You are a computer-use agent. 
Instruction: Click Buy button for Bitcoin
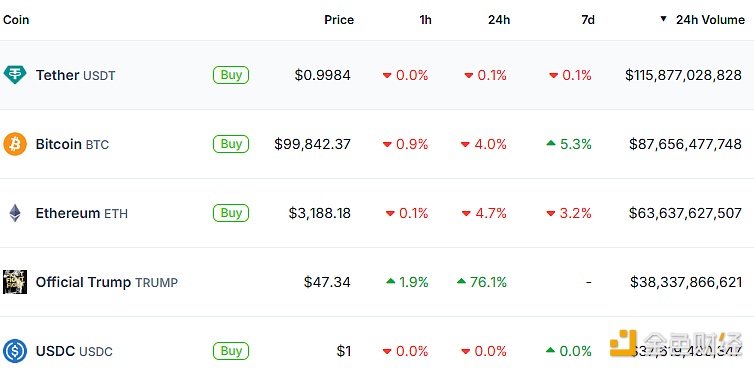pyautogui.click(x=231, y=144)
